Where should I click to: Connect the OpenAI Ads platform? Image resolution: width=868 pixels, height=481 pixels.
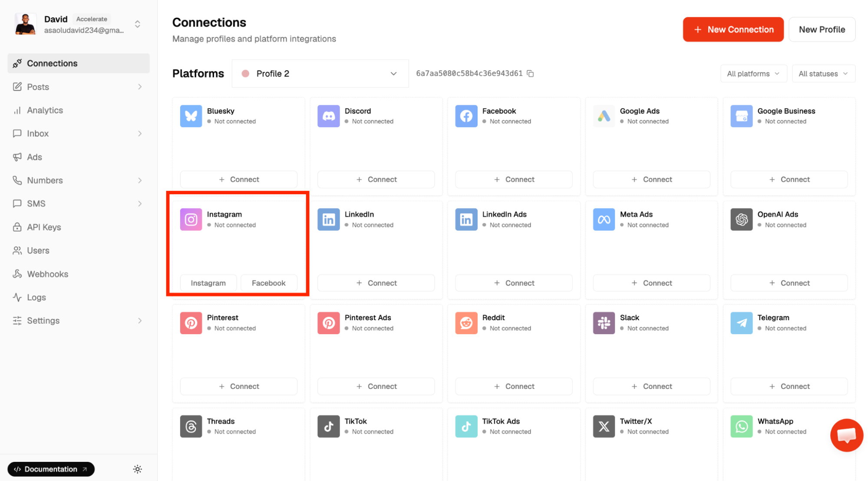pos(789,283)
